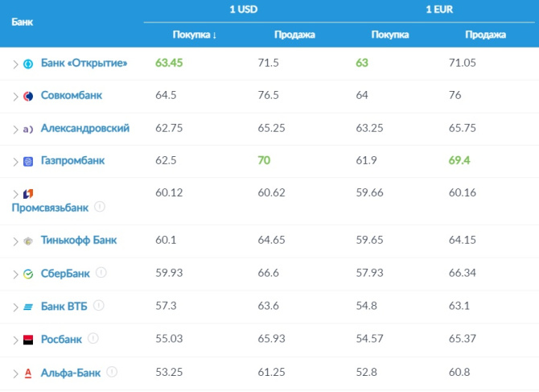Click the SberBank green logo icon
The image size is (539, 392).
click(28, 274)
